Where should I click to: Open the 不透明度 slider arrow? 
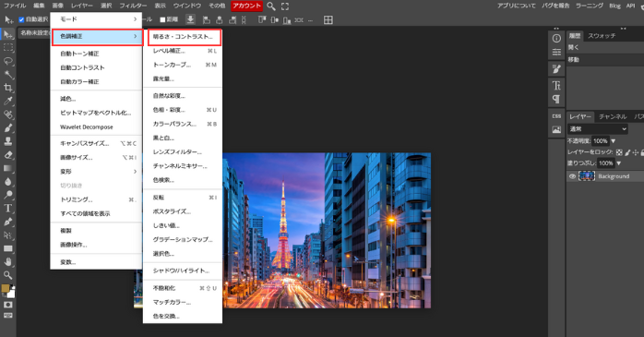tap(614, 141)
